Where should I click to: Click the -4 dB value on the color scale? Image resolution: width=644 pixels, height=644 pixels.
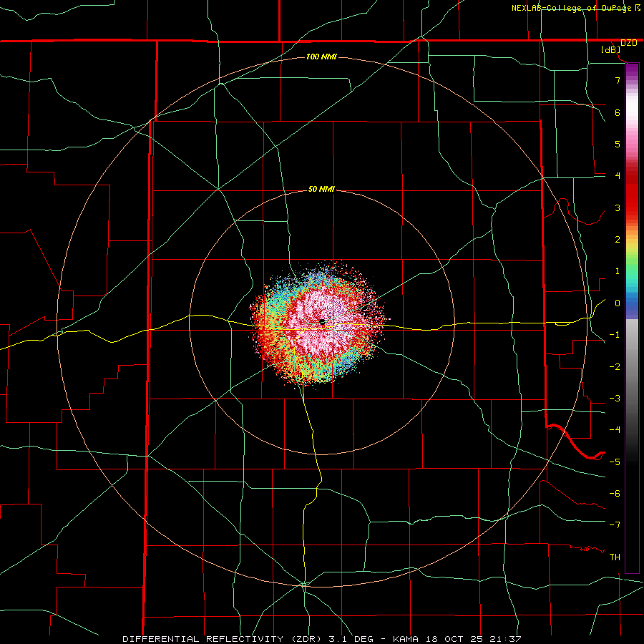(x=615, y=430)
